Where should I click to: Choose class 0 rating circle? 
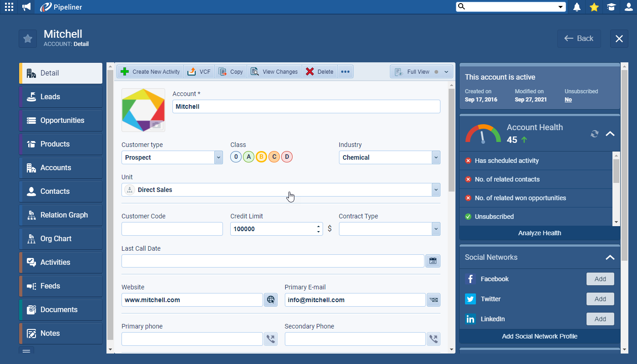[x=236, y=157]
